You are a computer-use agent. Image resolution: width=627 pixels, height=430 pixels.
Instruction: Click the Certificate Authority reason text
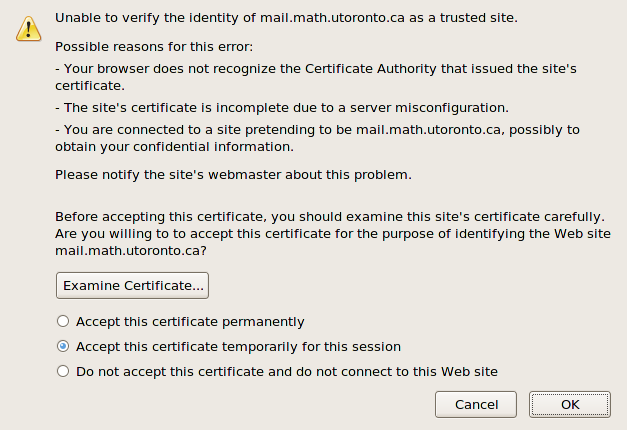[316, 77]
